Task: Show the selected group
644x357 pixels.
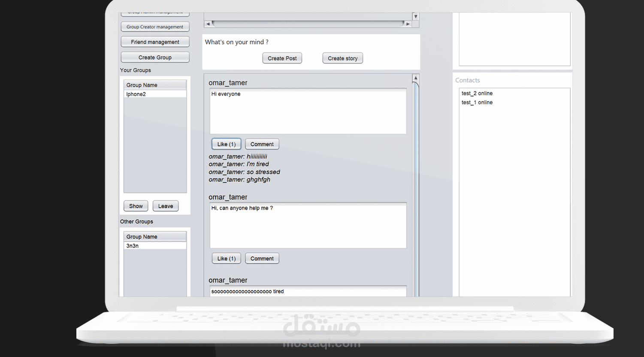Action: click(x=136, y=206)
